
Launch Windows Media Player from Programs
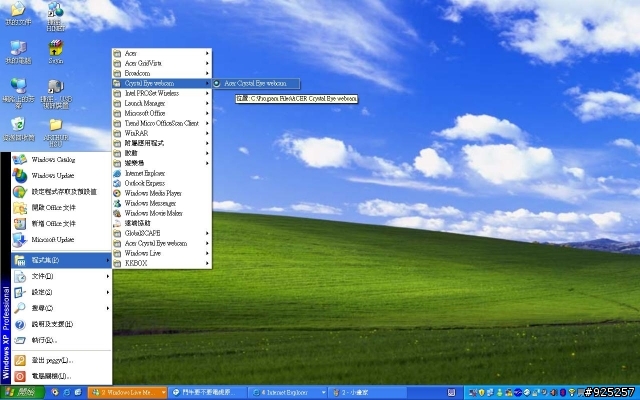coord(162,193)
